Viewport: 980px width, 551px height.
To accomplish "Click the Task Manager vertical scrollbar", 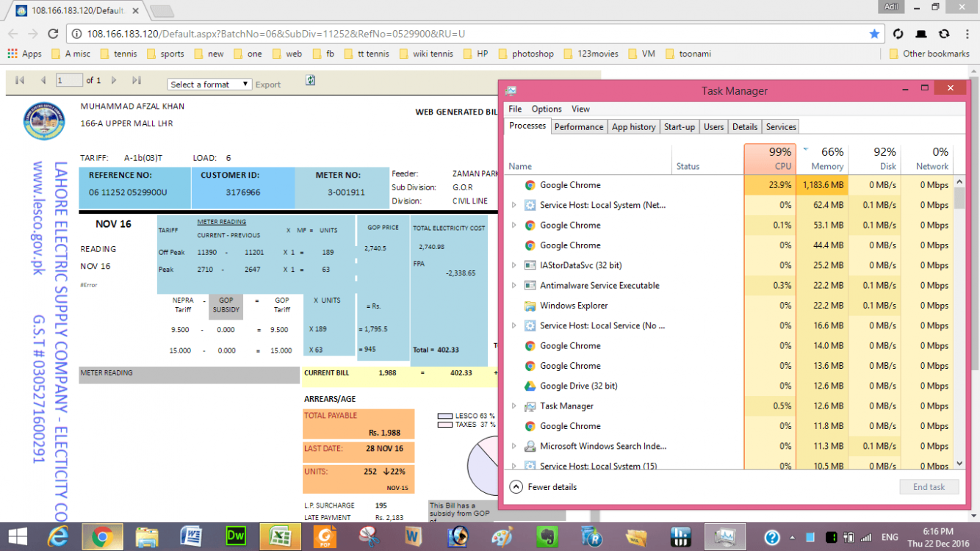I will pyautogui.click(x=959, y=323).
